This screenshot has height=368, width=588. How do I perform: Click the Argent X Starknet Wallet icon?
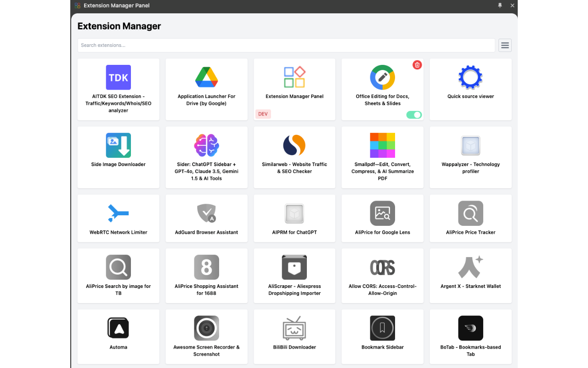[471, 267]
